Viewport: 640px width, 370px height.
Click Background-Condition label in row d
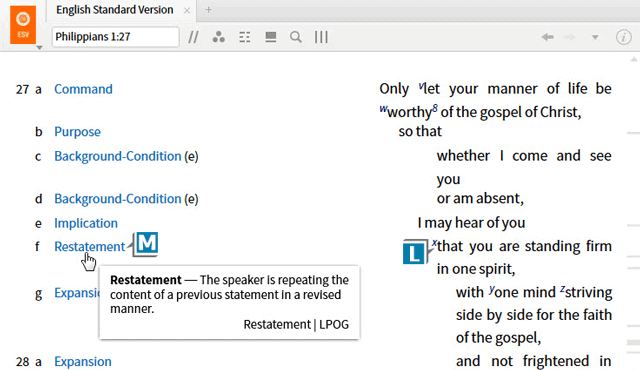[x=118, y=199]
